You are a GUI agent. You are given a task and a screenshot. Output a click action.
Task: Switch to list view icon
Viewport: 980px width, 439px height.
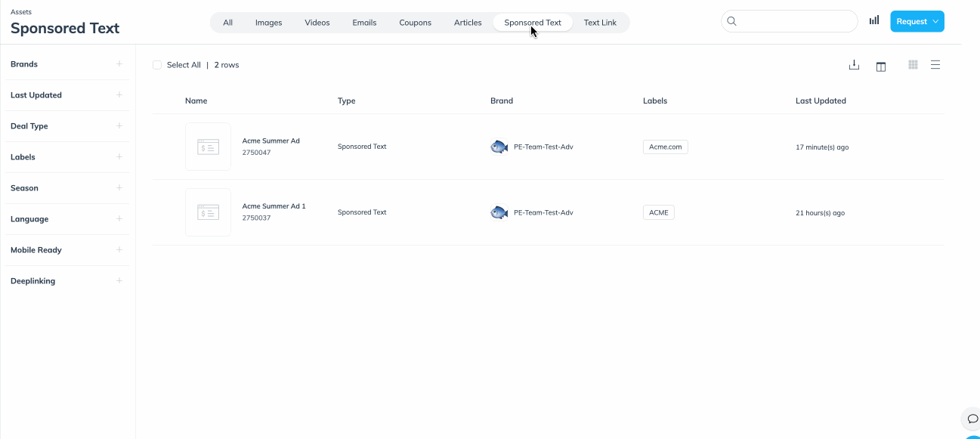point(935,65)
